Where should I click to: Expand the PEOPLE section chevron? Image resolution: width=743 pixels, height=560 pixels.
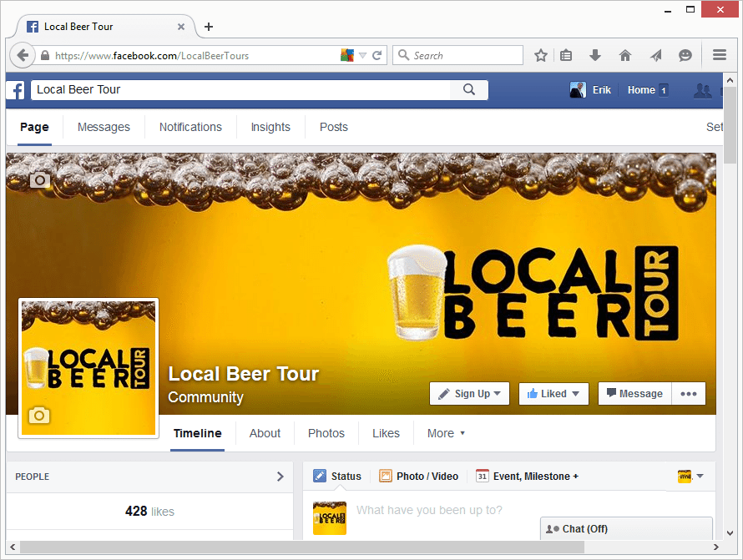280,477
